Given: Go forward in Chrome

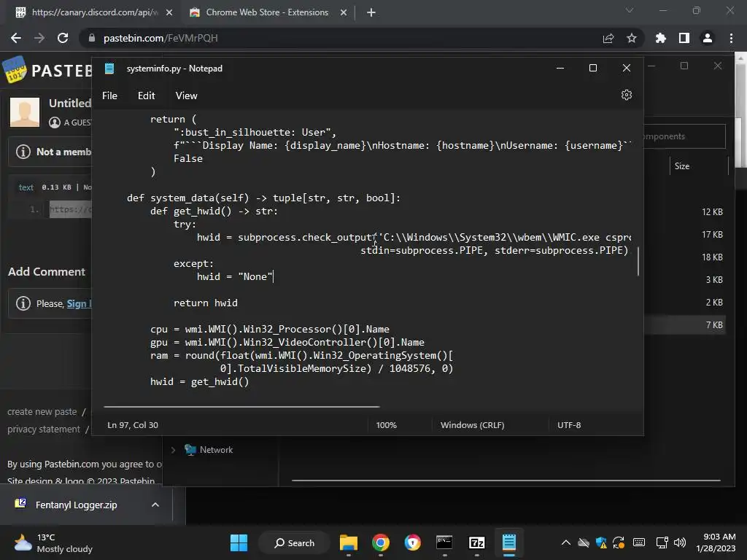Looking at the screenshot, I should point(39,38).
